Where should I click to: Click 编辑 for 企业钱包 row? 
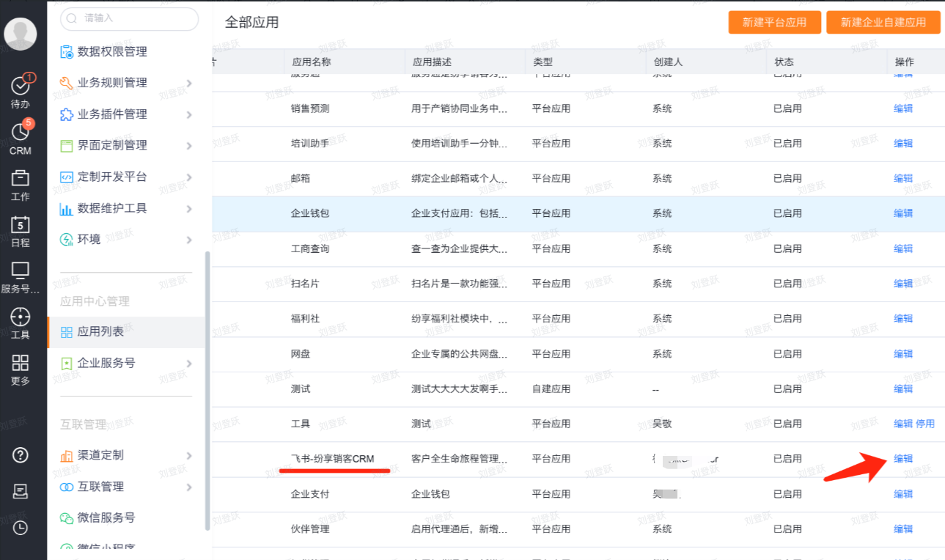903,213
